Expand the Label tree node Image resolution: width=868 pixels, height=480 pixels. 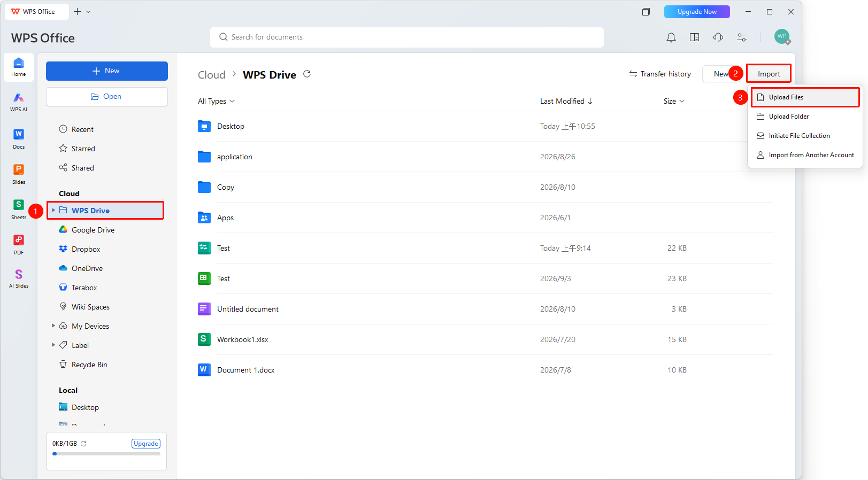[x=53, y=345]
